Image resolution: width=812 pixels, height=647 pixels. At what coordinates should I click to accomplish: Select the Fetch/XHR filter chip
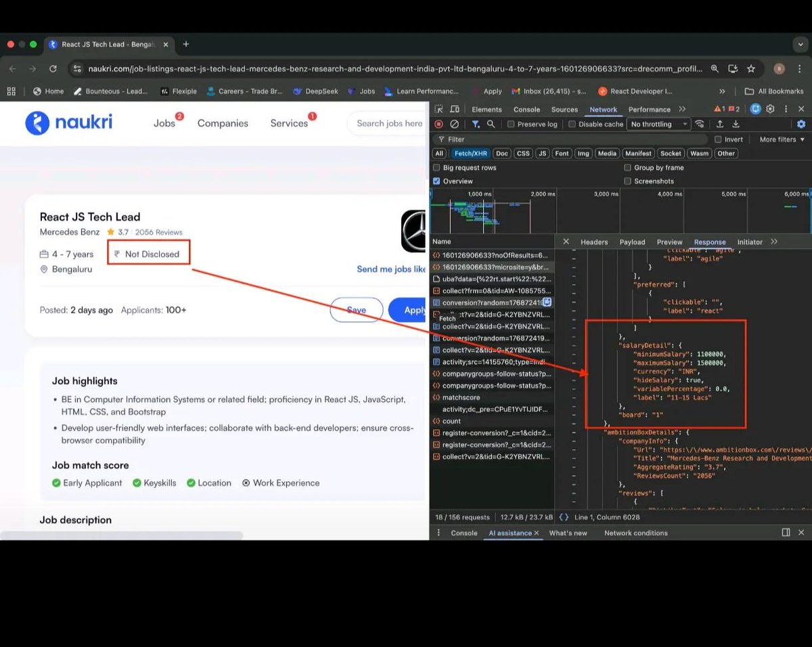470,154
